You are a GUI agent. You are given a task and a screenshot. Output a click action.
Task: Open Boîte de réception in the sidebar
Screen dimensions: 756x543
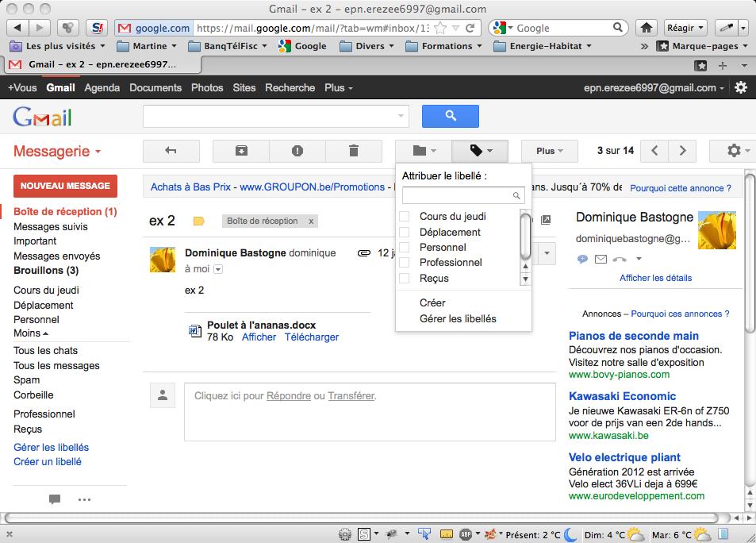[x=65, y=211]
